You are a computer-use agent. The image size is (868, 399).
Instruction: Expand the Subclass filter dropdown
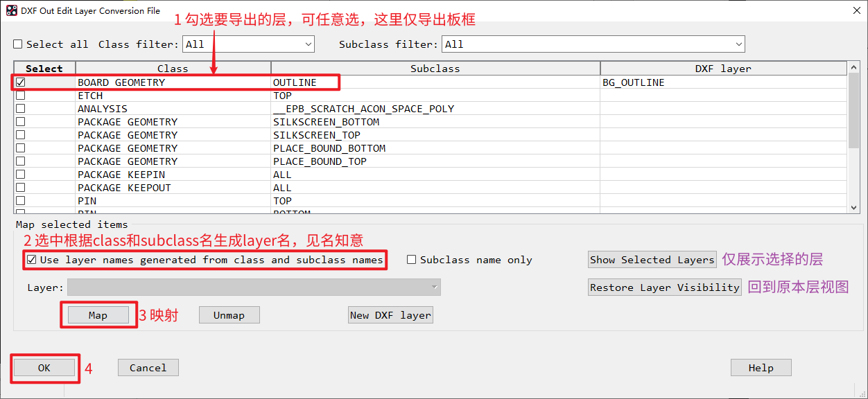point(593,44)
